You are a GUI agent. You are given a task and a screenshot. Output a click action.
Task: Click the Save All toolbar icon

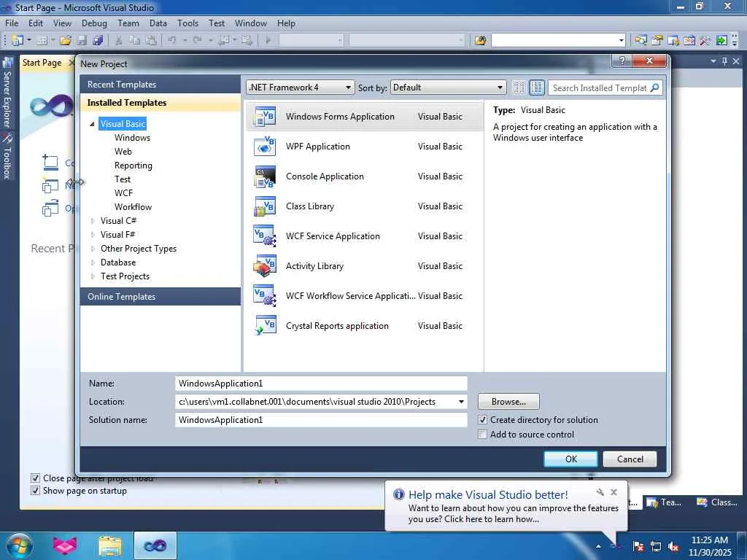tap(98, 41)
